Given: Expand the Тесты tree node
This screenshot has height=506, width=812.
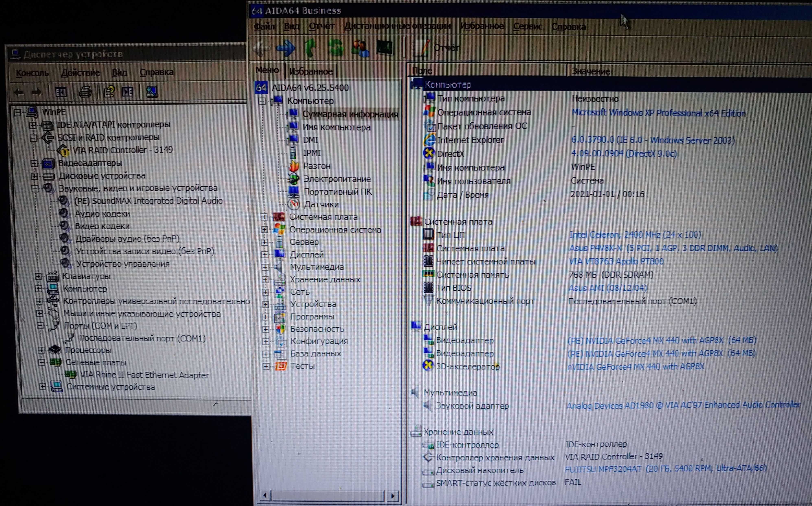Looking at the screenshot, I should 266,366.
